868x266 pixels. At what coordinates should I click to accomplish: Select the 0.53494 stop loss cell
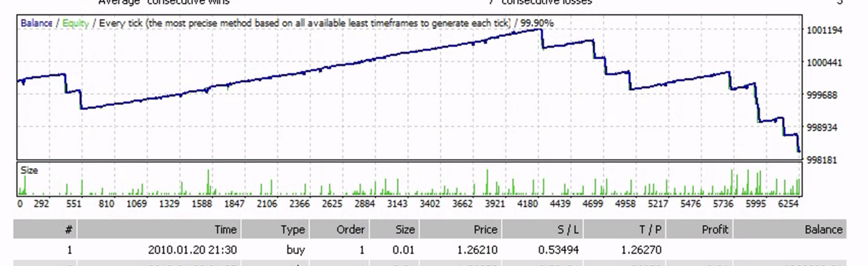[559, 251]
